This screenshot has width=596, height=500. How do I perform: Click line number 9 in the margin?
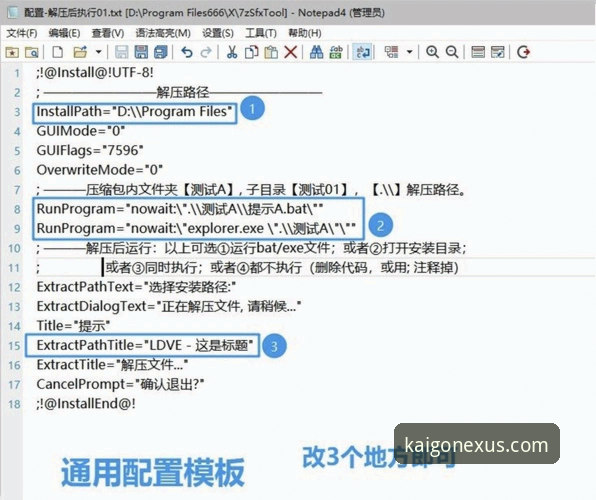[17, 229]
